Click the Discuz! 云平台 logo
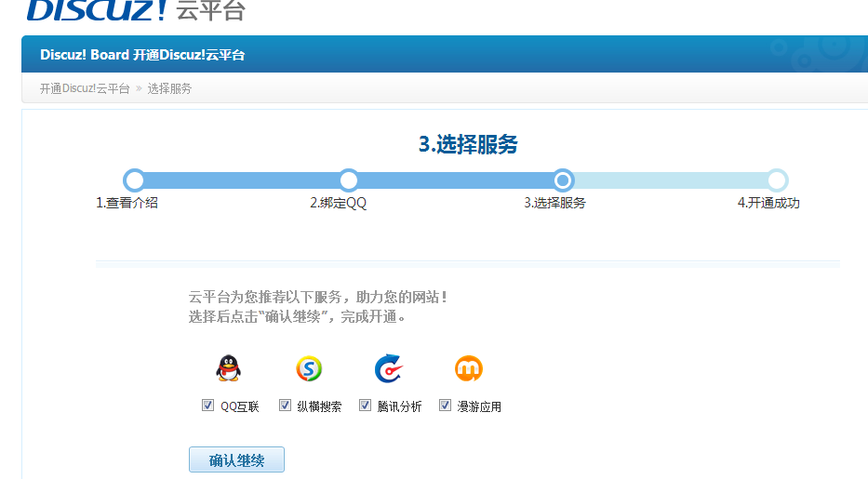The image size is (868, 479). tap(136, 10)
